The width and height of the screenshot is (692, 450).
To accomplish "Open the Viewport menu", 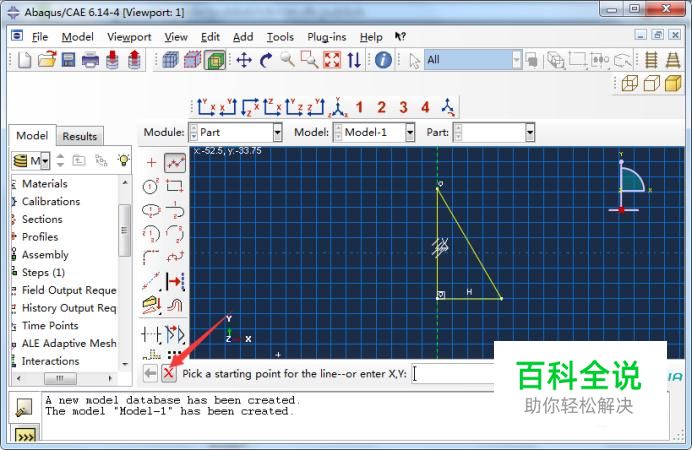I will click(129, 37).
